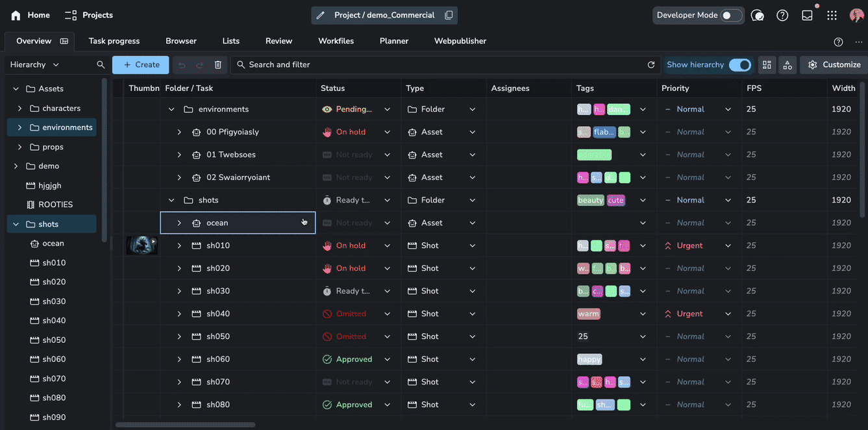Screen dimensions: 868x430
Task: Open the inbox notifications icon
Action: pyautogui.click(x=807, y=15)
